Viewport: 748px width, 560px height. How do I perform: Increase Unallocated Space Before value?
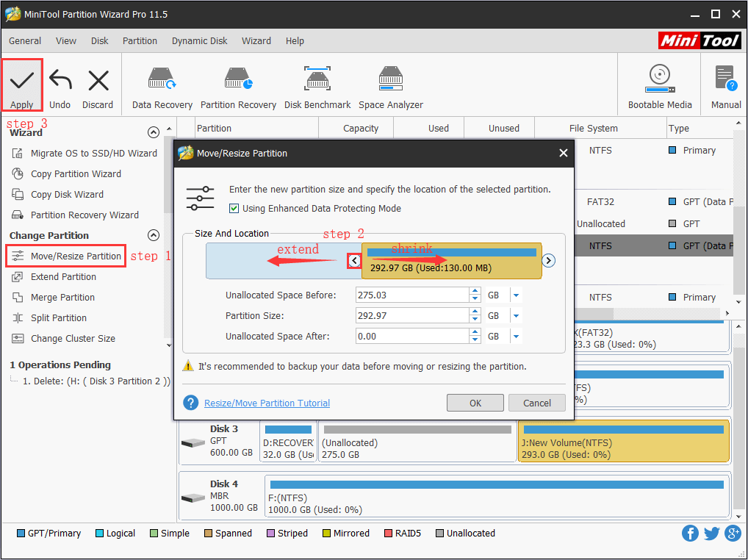pyautogui.click(x=475, y=292)
